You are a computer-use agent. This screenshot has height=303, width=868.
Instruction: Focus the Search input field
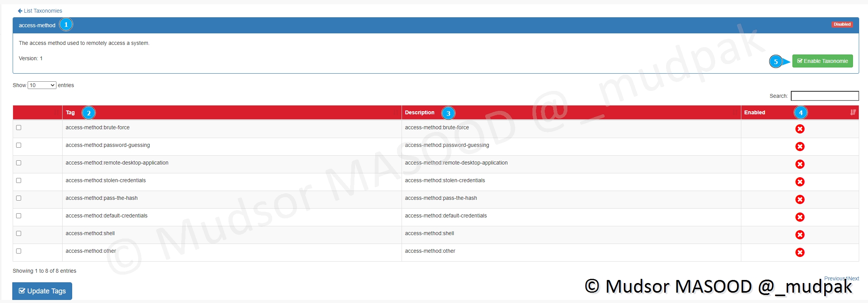[825, 96]
